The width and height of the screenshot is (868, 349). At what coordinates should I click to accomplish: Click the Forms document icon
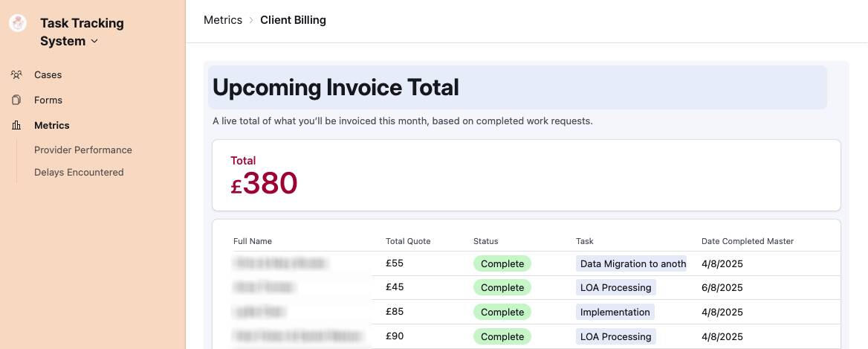16,100
